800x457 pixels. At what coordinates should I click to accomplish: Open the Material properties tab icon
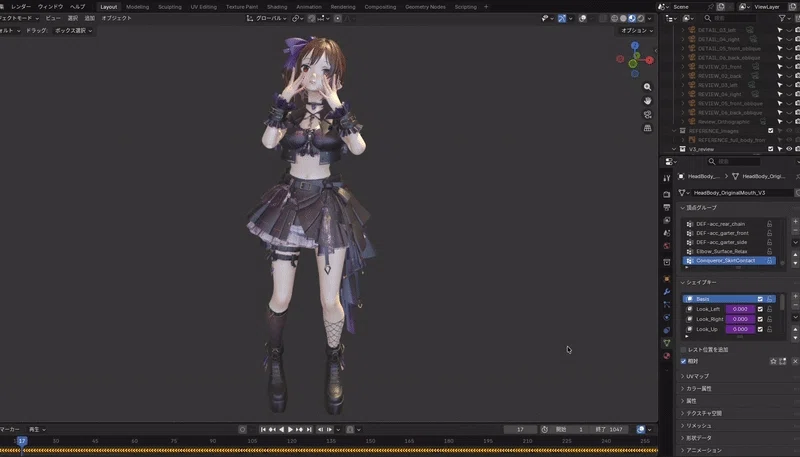click(666, 356)
